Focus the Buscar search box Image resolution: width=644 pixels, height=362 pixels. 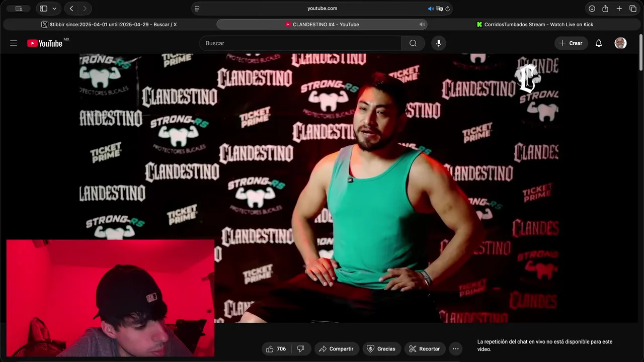300,43
